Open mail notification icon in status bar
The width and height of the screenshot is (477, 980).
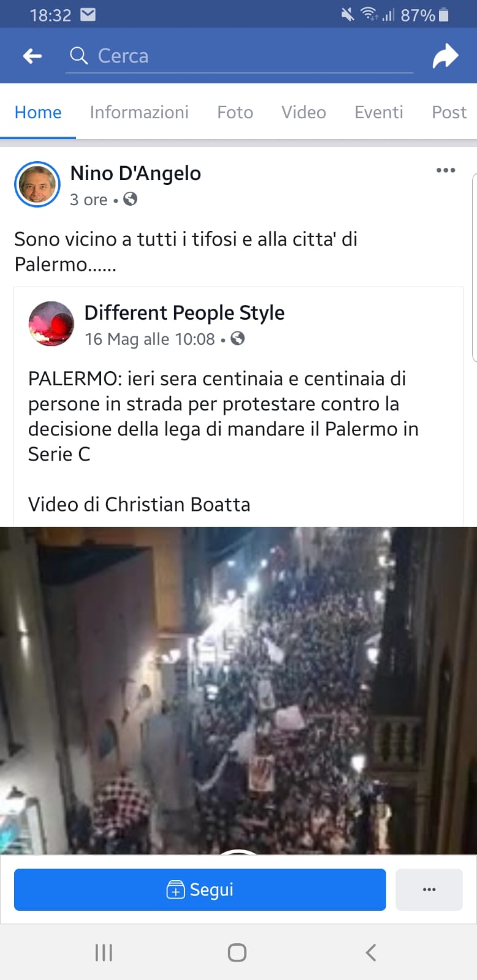coord(88,14)
